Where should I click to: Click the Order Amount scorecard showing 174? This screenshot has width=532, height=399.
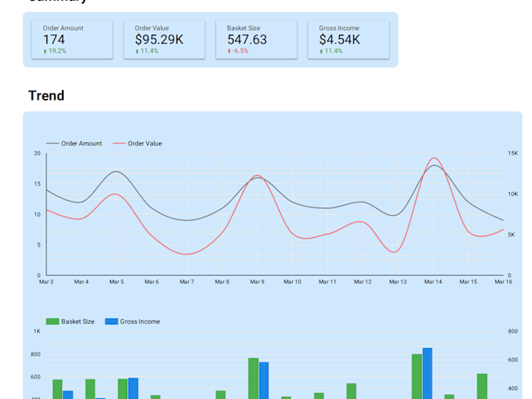coord(72,40)
